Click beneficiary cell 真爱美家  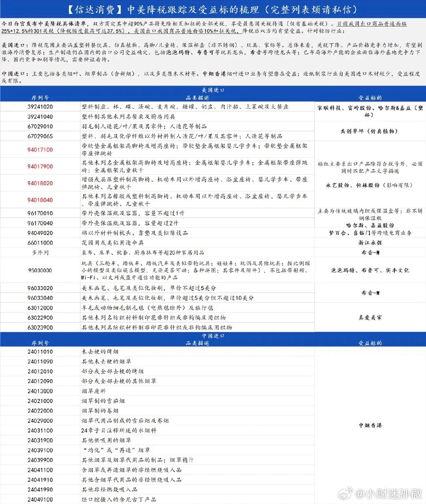370,318
